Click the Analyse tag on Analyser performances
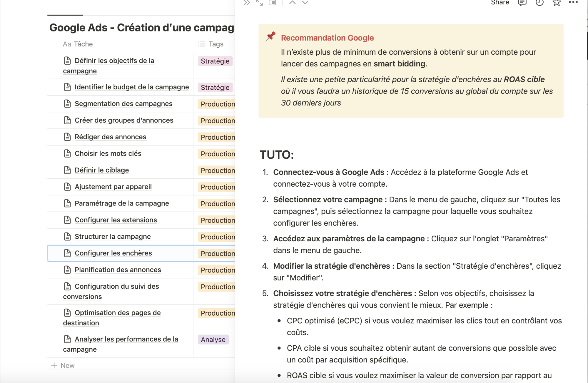The width and height of the screenshot is (588, 383). 213,339
